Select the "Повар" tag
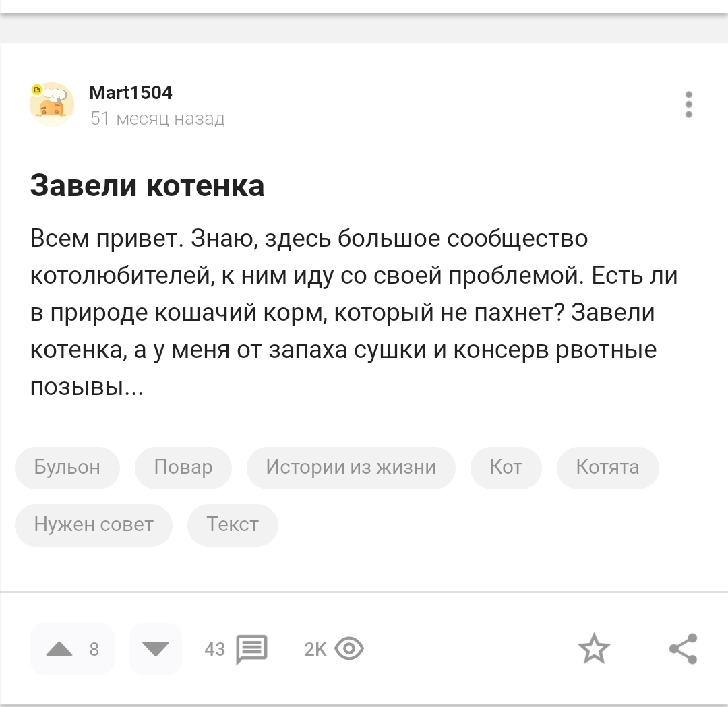This screenshot has height=707, width=728. point(183,467)
